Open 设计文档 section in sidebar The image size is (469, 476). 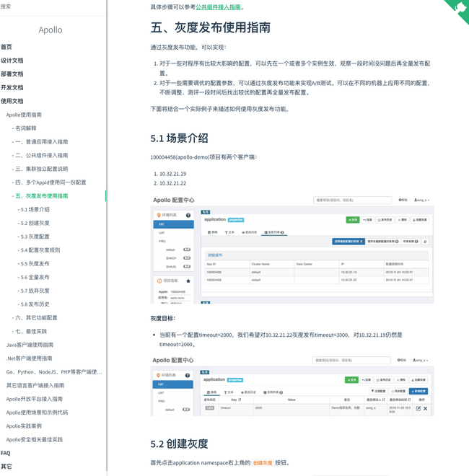click(12, 61)
